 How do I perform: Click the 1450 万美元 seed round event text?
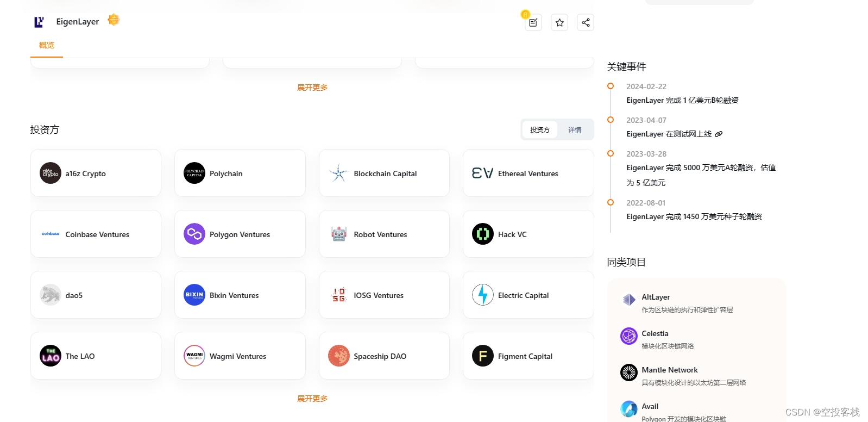point(694,216)
